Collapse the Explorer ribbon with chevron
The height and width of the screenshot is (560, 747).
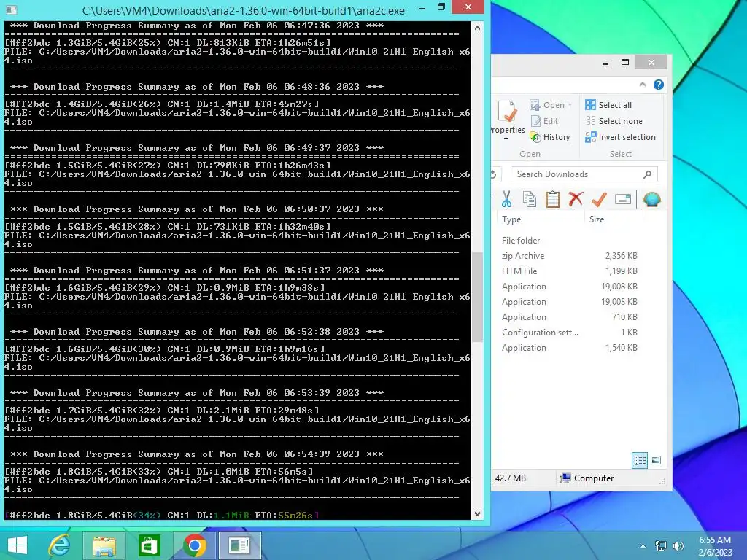[x=643, y=85]
